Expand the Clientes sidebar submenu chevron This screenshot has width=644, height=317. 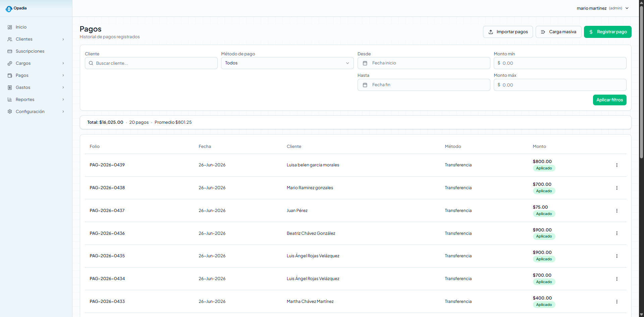(63, 39)
